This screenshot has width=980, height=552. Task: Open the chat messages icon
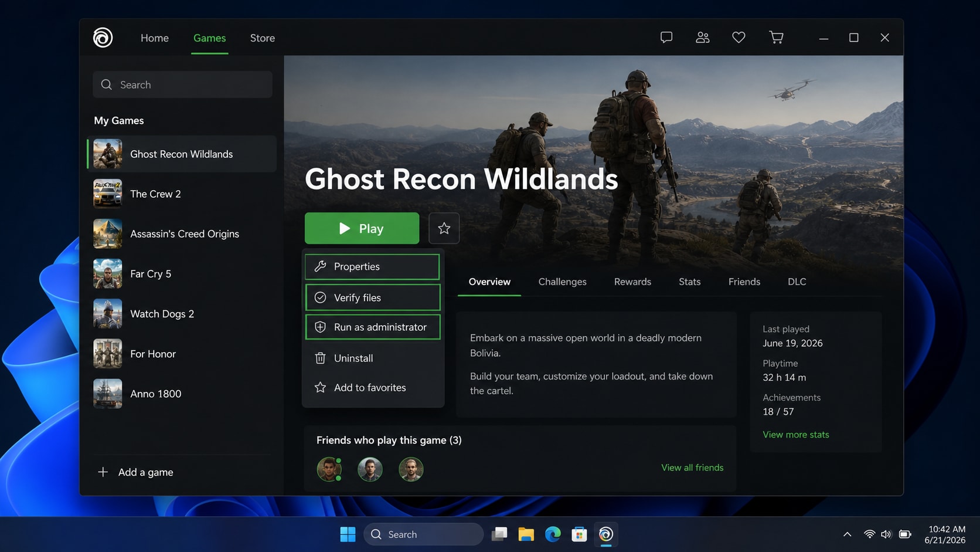[666, 38]
